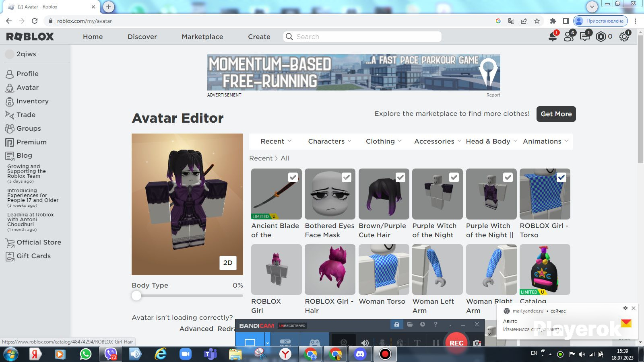
Task: Click the Roblox logo
Action: tap(30, 37)
